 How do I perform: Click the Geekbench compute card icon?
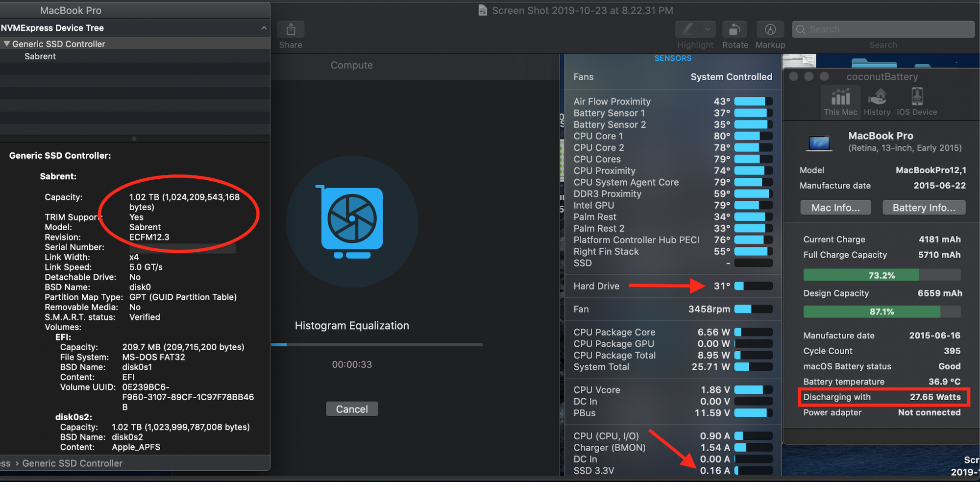click(352, 221)
